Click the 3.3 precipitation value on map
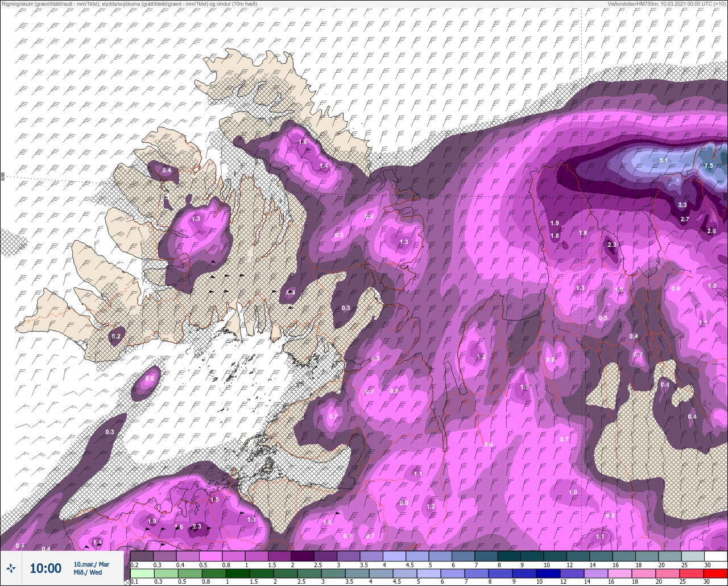This screenshot has height=586, width=728. [682, 205]
